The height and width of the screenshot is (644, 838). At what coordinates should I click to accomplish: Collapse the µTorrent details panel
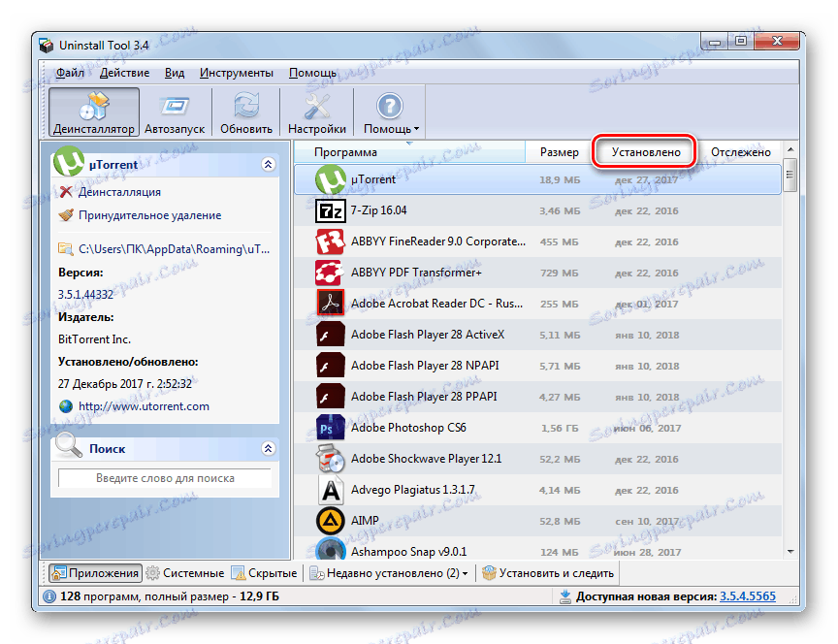point(269,164)
